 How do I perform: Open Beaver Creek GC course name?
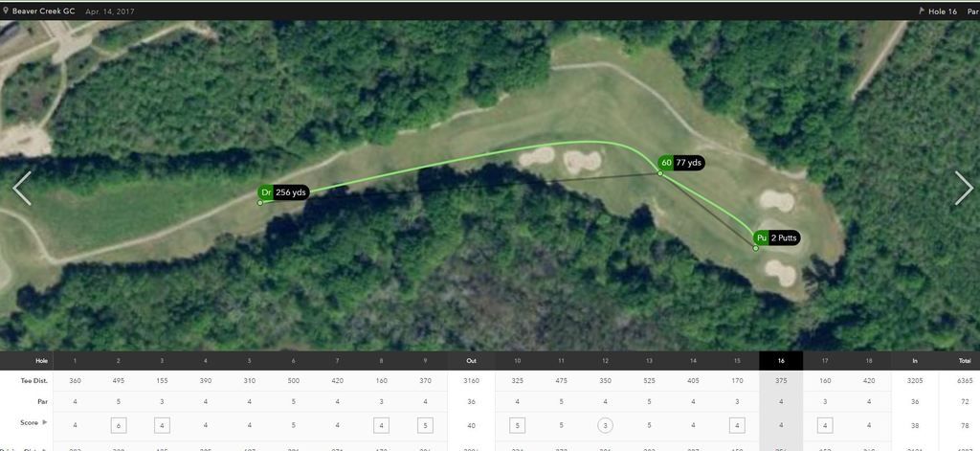click(43, 11)
